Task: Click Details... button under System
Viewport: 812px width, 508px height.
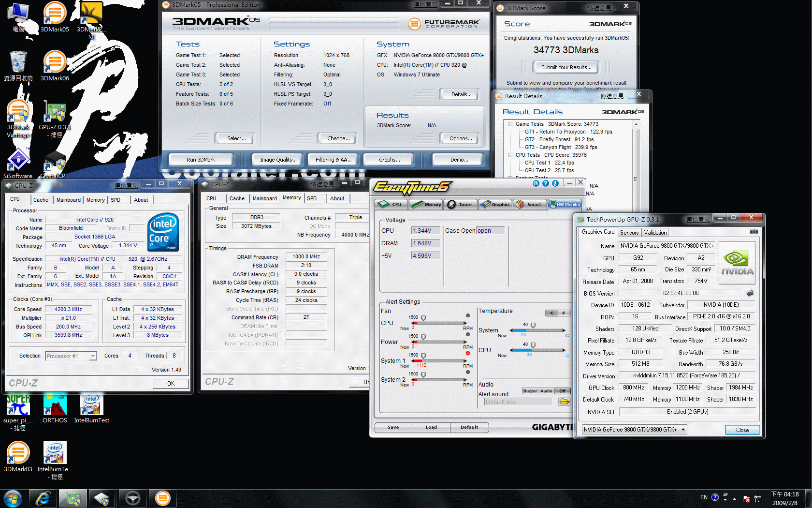Action: click(461, 94)
